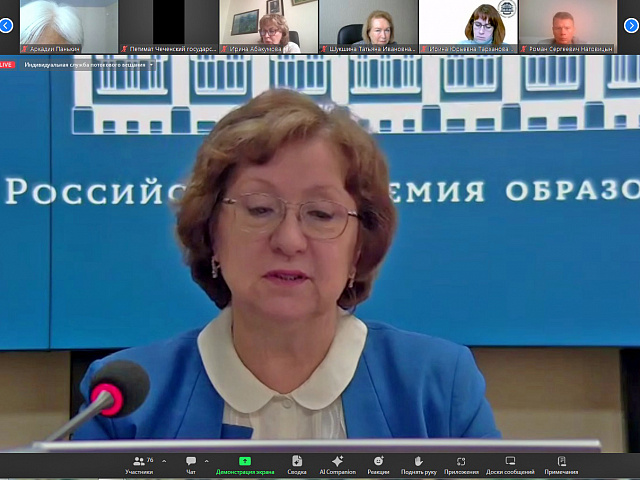Click muted mic icon for Ирина Абакумова
The height and width of the screenshot is (480, 640).
[x=224, y=49]
